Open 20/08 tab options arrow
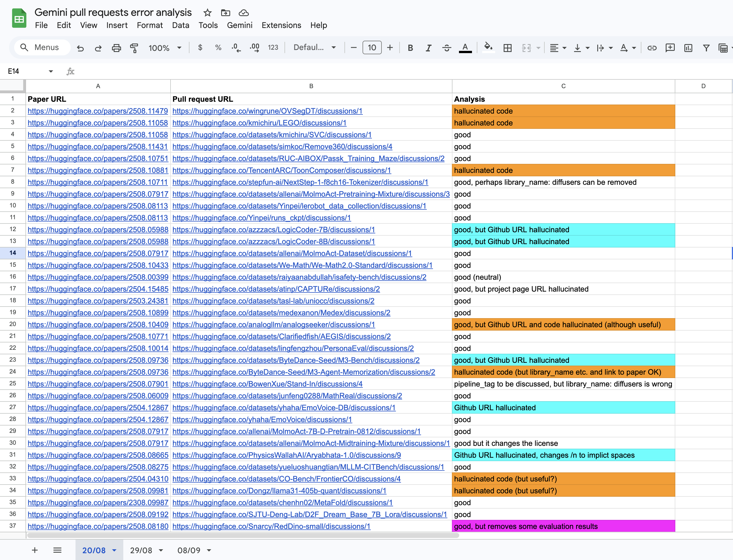Viewport: 733px width, 560px height. [114, 550]
